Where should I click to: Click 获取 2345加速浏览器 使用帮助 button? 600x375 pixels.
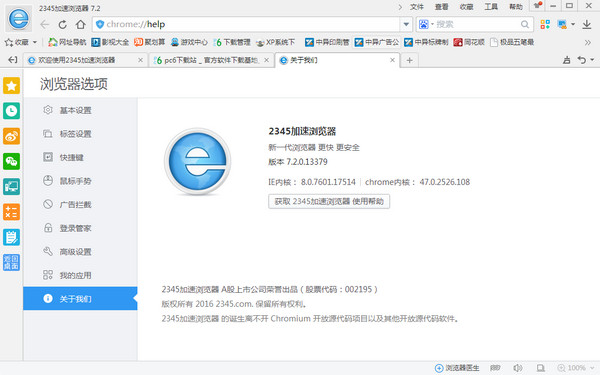(x=329, y=201)
